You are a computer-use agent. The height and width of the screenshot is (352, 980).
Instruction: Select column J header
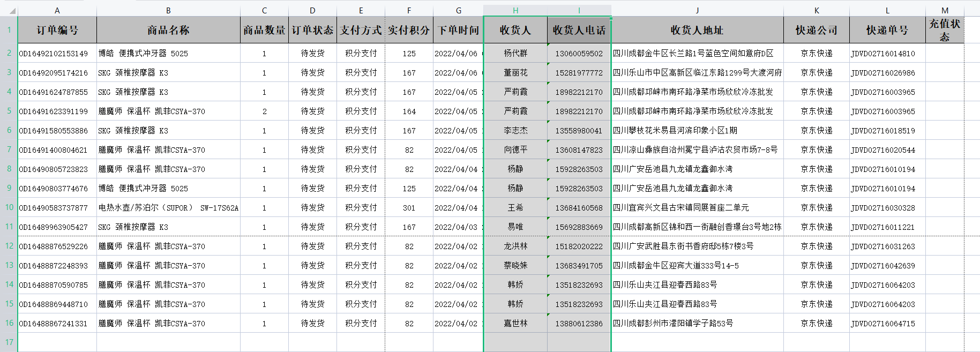coord(697,10)
